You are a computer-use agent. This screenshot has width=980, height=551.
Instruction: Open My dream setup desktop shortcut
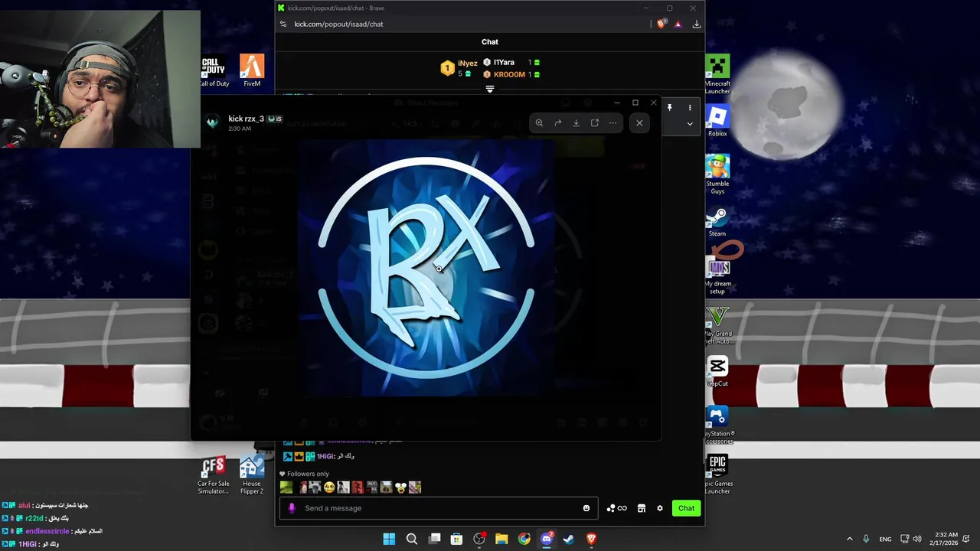click(717, 275)
